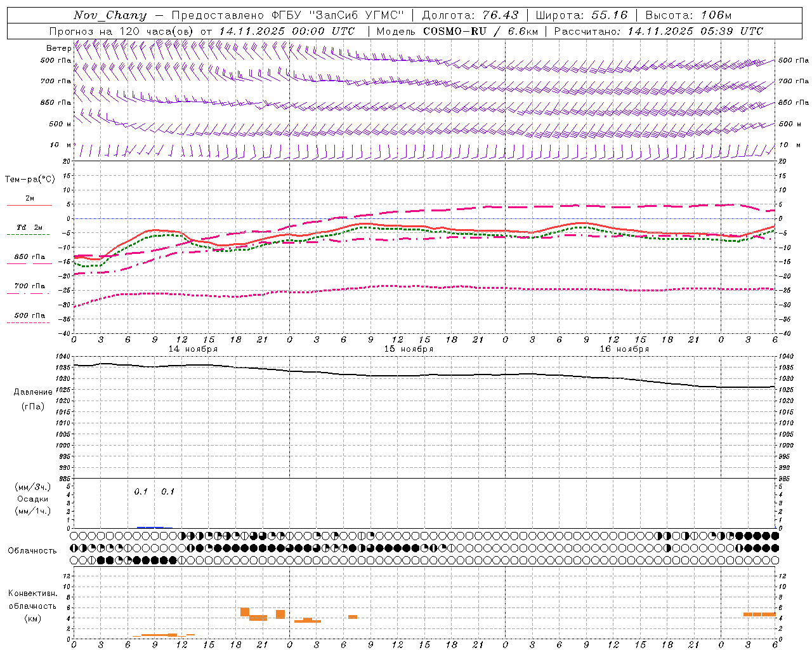The width and height of the screenshot is (812, 650).
Task: Click the 14 ноября date label
Action: [x=193, y=349]
